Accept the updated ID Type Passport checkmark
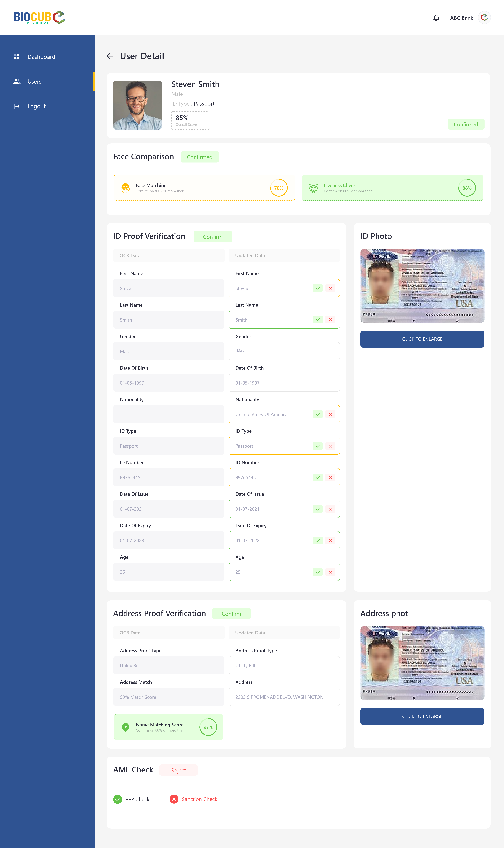 pyautogui.click(x=317, y=446)
